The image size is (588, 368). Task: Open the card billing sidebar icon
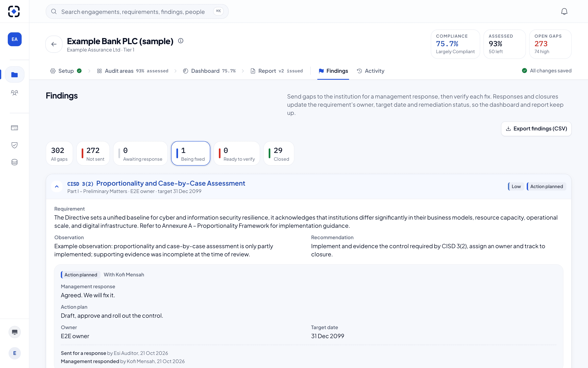pos(14,128)
